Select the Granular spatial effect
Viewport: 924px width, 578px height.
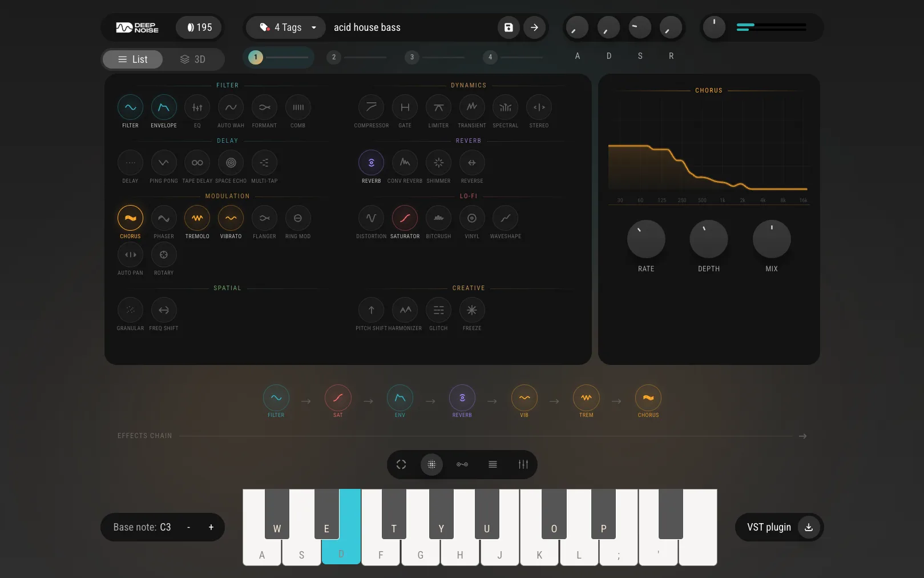pyautogui.click(x=130, y=310)
